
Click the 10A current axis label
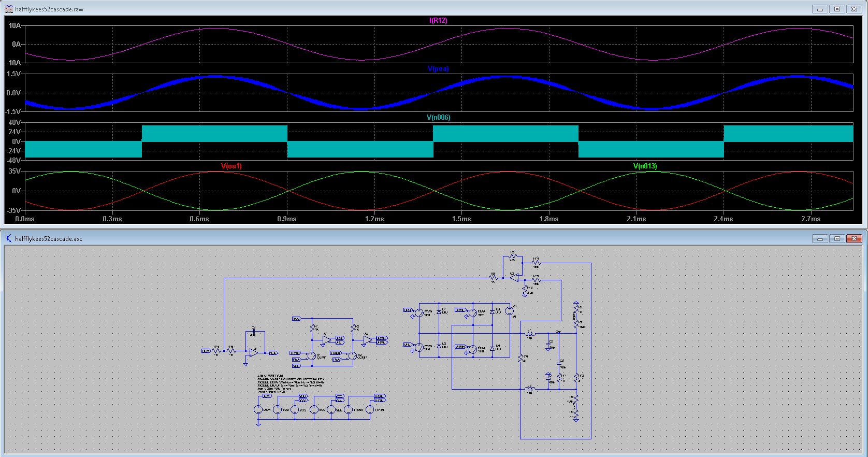tap(15, 25)
